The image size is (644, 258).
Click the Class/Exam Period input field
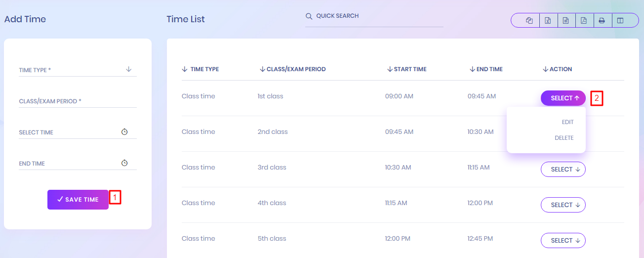click(x=78, y=101)
